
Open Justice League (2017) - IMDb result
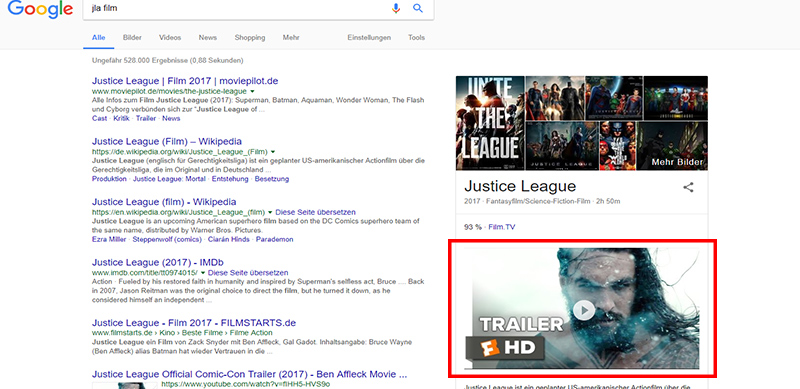pyautogui.click(x=158, y=262)
